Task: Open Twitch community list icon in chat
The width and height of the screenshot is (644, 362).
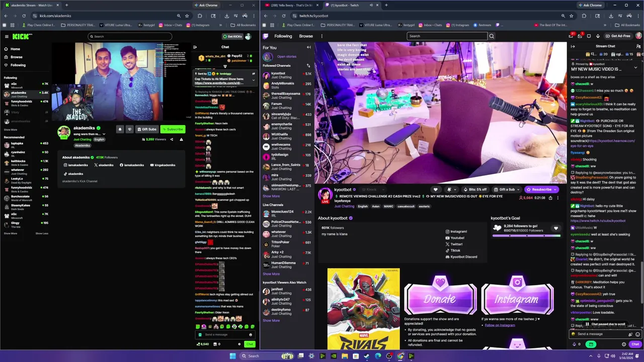Action: 638,46
